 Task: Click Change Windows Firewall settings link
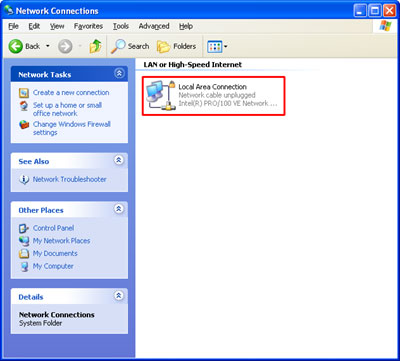point(72,128)
